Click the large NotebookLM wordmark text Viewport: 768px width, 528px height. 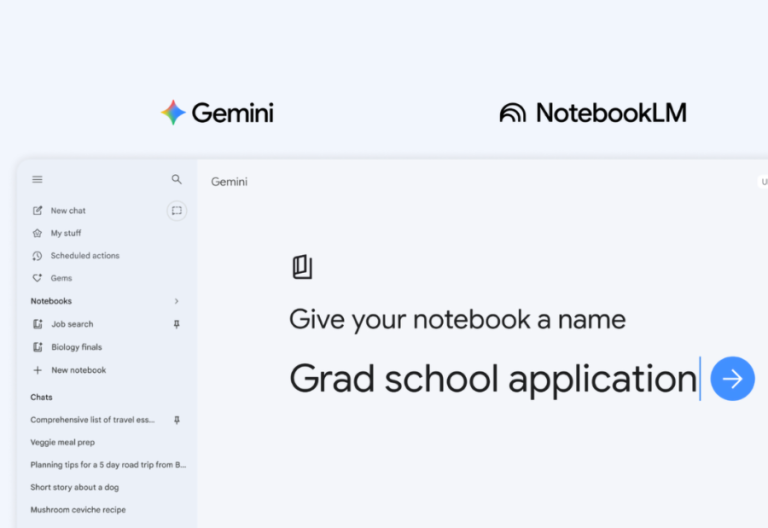(611, 113)
